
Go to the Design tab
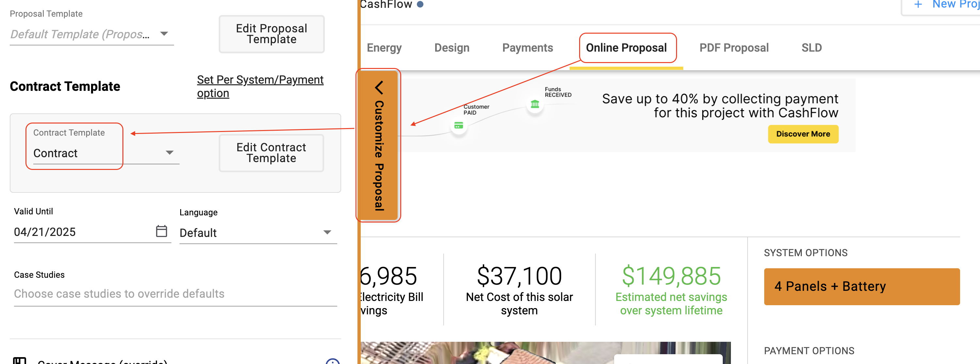coord(451,48)
